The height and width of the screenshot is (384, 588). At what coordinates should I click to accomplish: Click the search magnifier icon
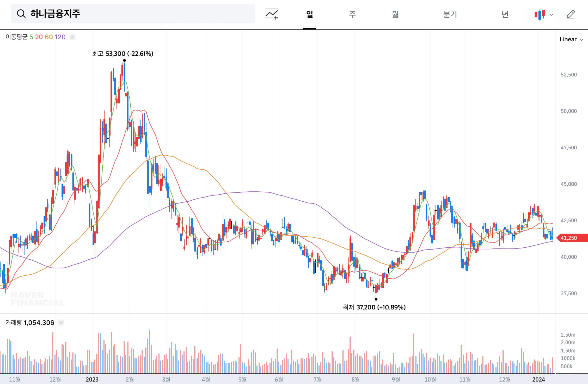click(21, 14)
